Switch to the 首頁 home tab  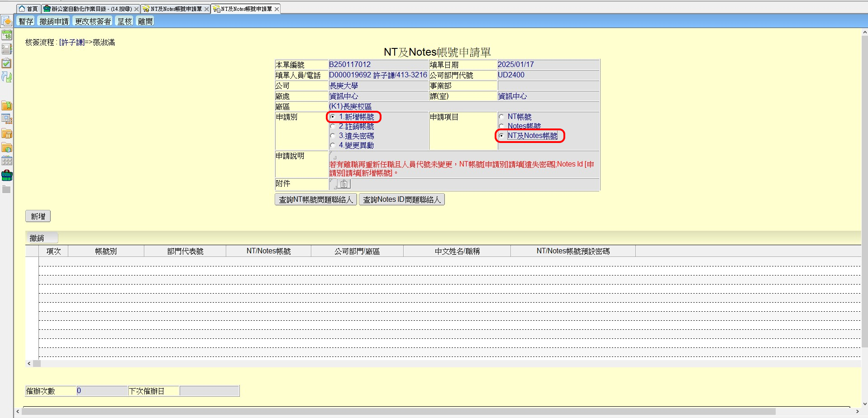click(x=28, y=9)
